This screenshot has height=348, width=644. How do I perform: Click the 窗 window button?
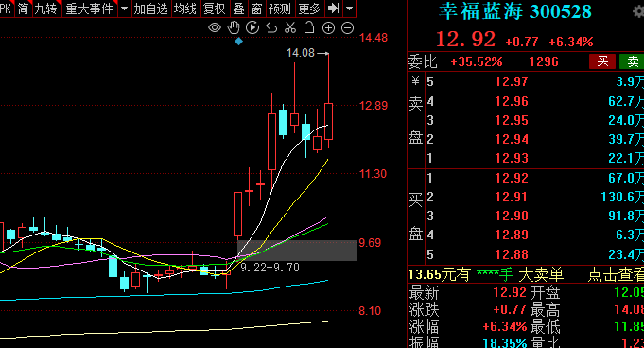tap(256, 9)
